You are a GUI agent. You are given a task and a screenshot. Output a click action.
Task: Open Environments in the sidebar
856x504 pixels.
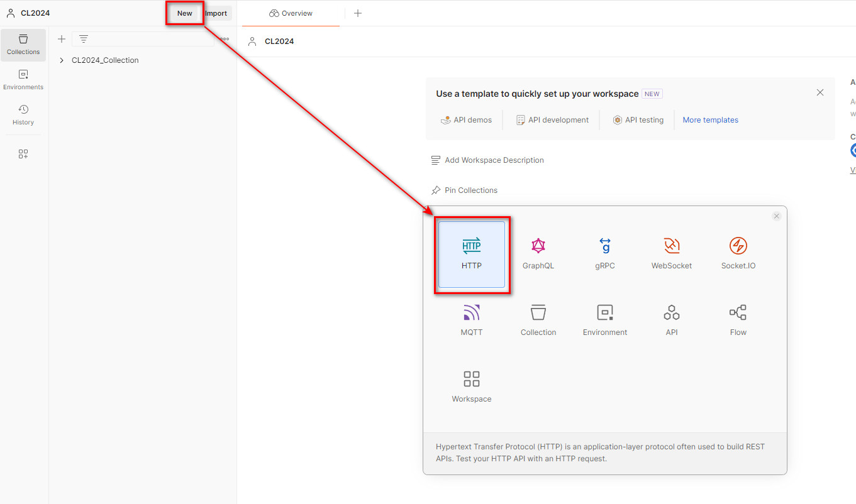(x=23, y=80)
